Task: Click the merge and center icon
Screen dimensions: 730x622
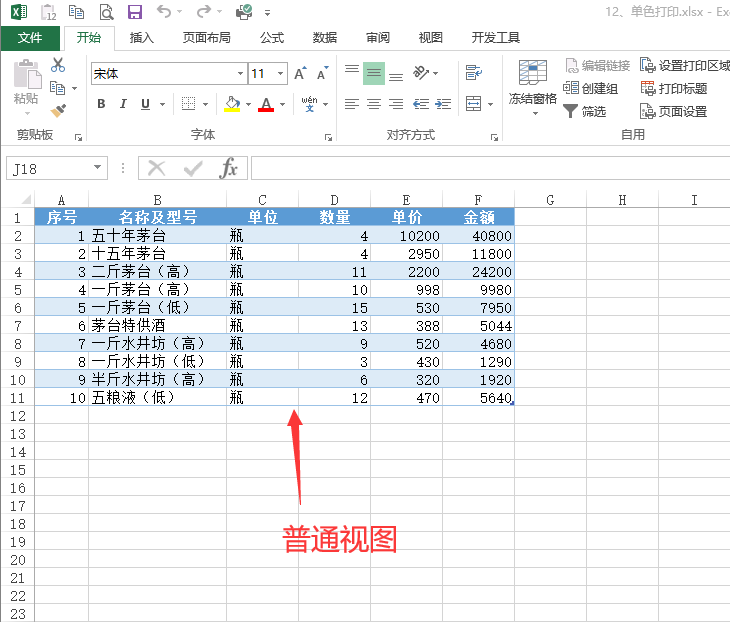Action: (x=474, y=104)
